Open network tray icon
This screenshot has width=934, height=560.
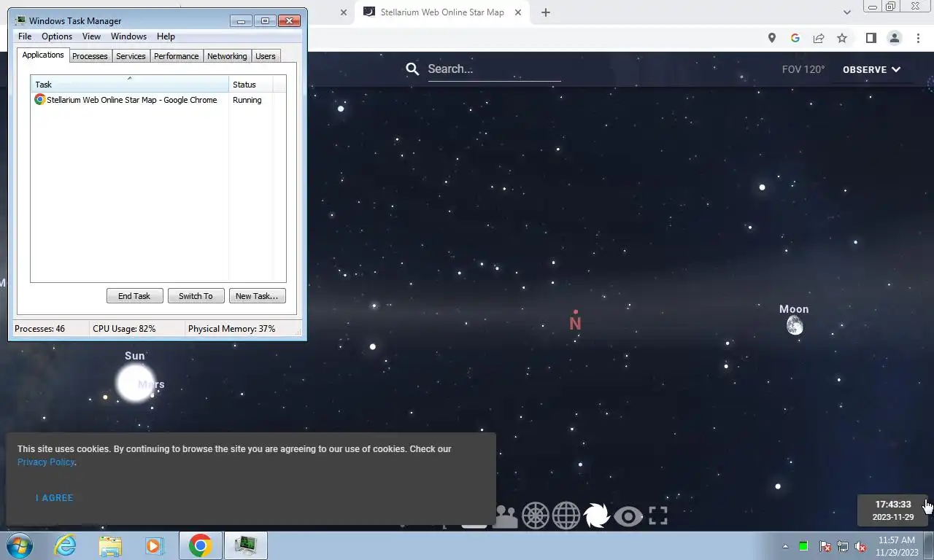843,546
